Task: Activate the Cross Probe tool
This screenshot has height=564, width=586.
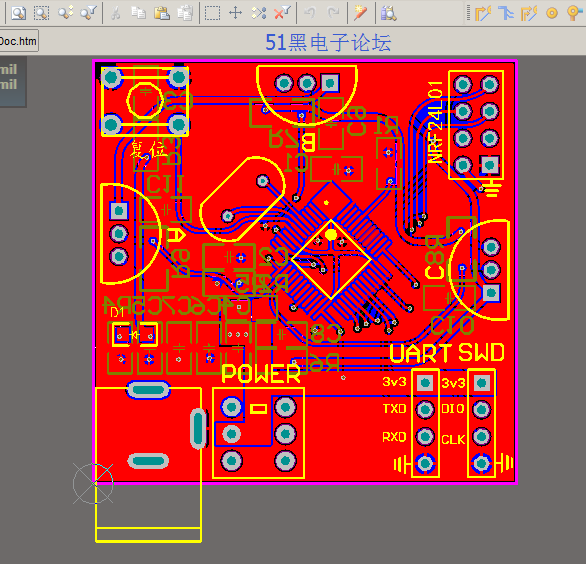Action: click(x=360, y=13)
